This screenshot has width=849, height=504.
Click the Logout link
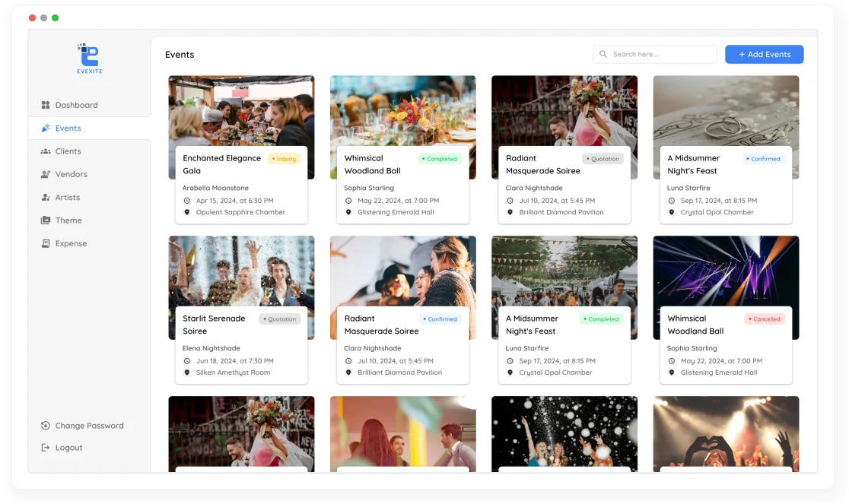click(x=68, y=448)
